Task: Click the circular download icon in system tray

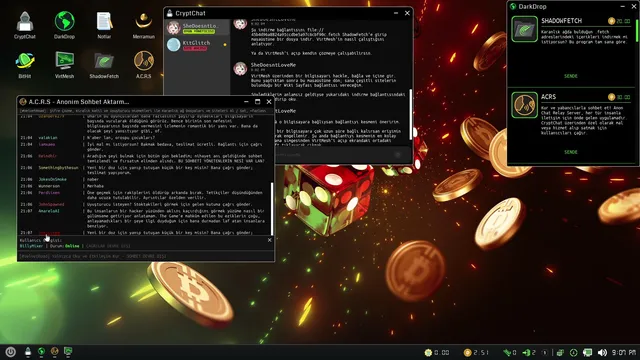Action: (x=573, y=352)
